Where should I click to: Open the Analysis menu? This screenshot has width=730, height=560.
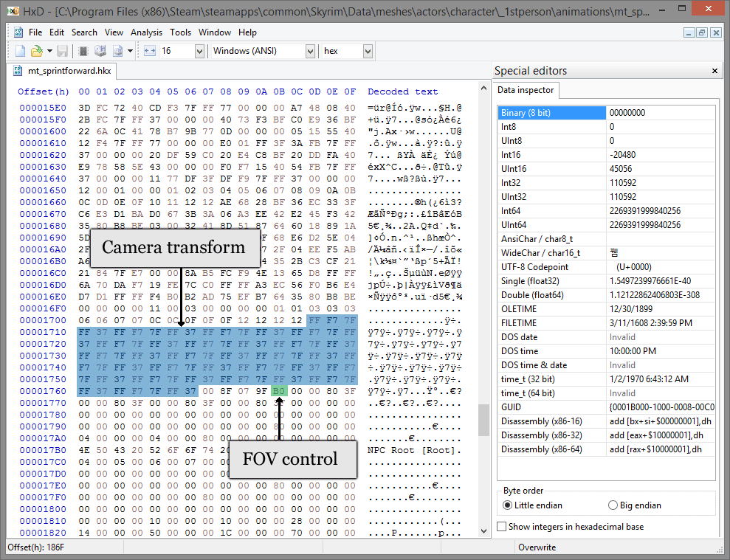[x=146, y=32]
